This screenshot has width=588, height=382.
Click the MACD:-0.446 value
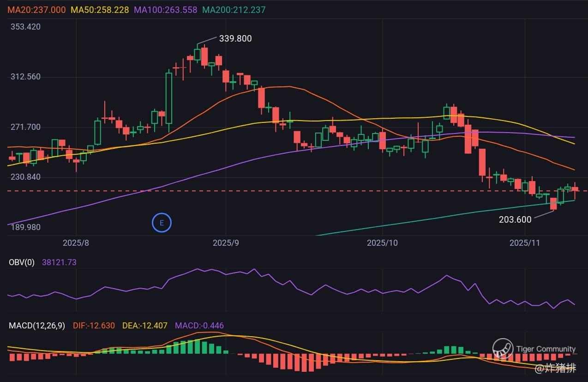(199, 326)
